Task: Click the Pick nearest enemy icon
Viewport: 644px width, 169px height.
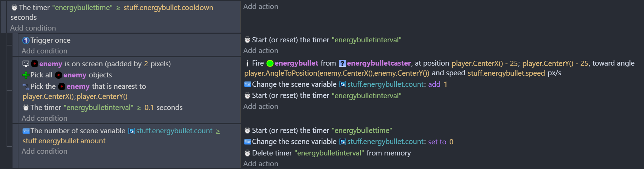Action: point(26,86)
